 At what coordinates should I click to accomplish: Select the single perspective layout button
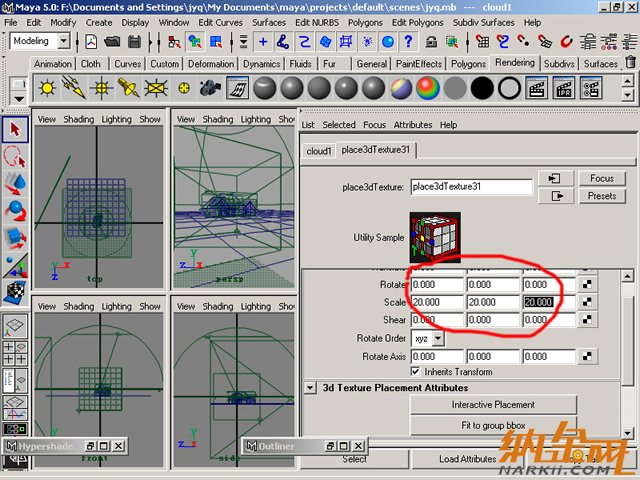point(15,325)
